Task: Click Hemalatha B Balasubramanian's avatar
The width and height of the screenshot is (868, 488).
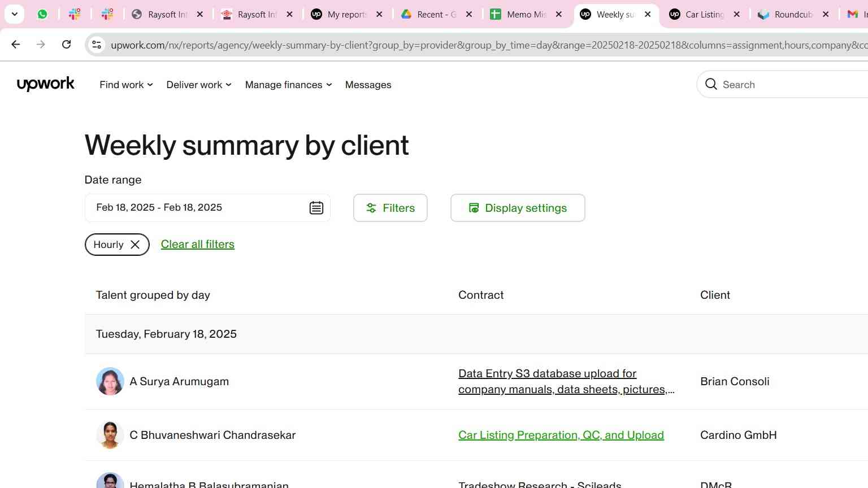Action: (110, 481)
